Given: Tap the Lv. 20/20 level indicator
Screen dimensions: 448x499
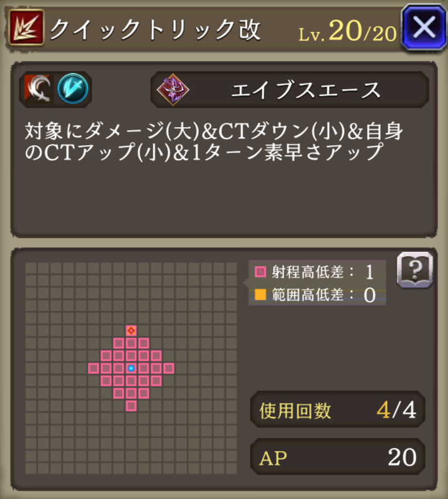Looking at the screenshot, I should coord(348,31).
